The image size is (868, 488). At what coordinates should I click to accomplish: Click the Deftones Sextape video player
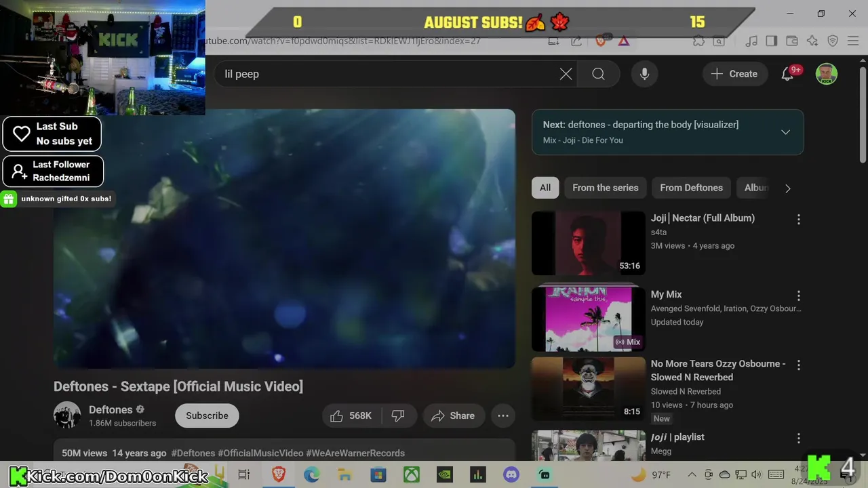(284, 239)
